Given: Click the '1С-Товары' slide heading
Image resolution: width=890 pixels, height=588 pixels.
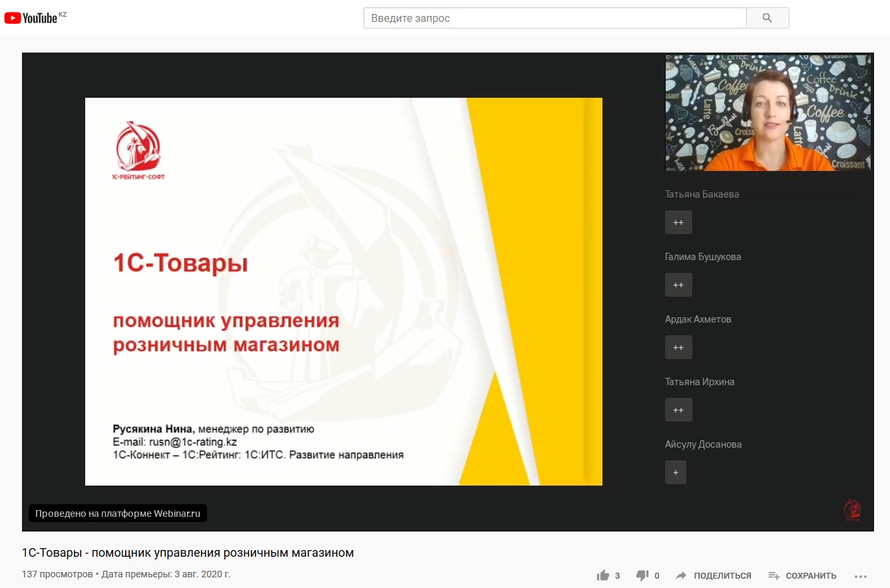Looking at the screenshot, I should pos(180,264).
